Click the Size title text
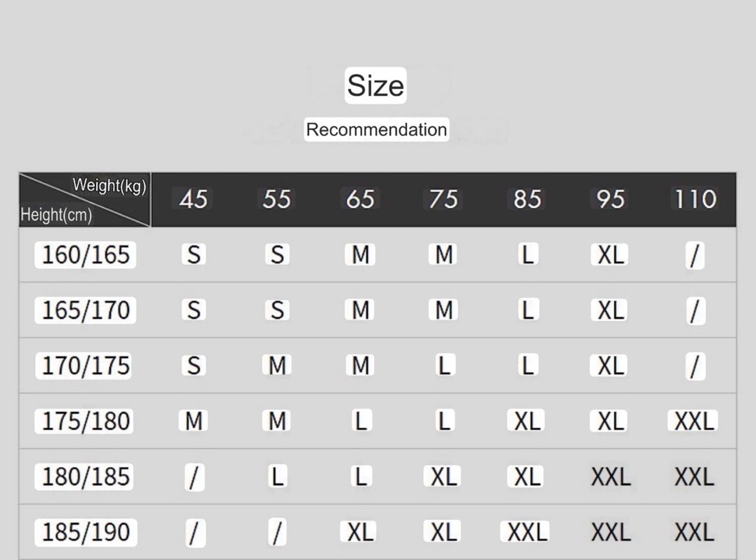 pos(375,86)
